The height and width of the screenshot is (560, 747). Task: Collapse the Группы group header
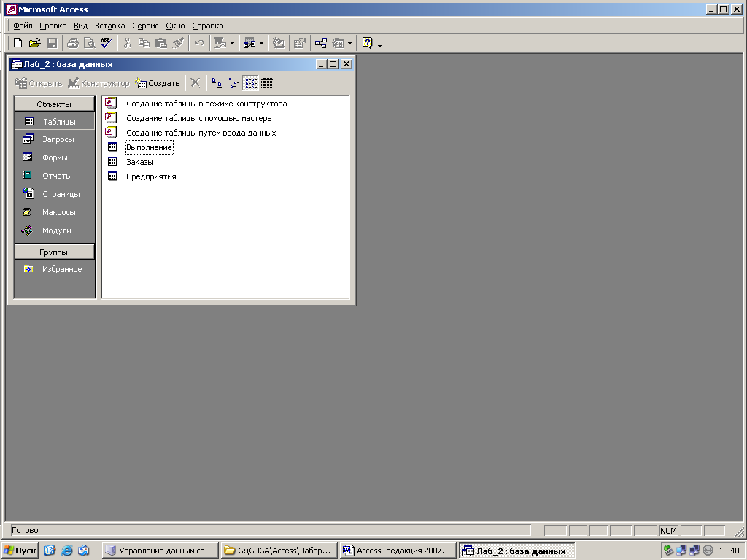tap(54, 252)
